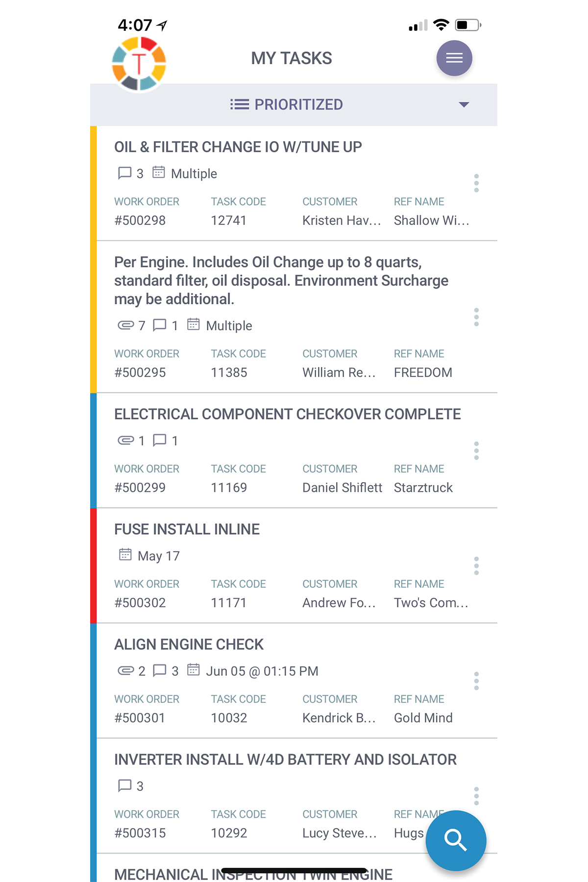Viewport: 588px width, 882px height.
Task: Click comment icon on Align Engine Check
Action: click(160, 670)
